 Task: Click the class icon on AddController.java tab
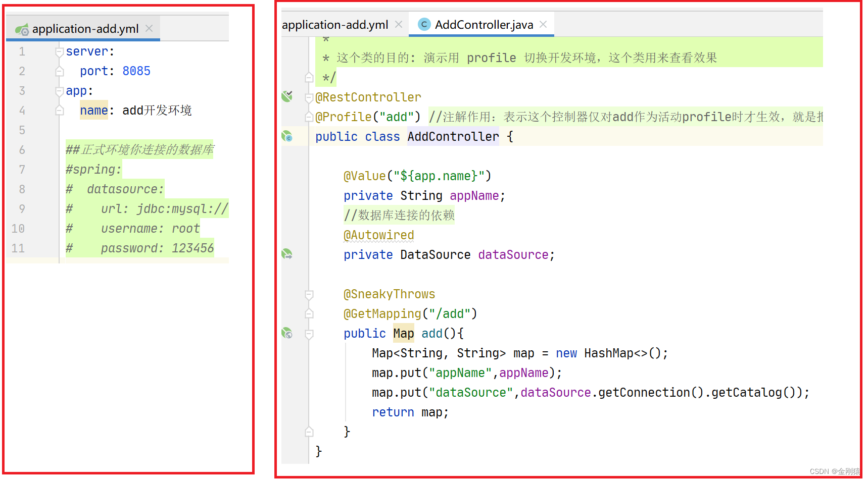pyautogui.click(x=424, y=24)
